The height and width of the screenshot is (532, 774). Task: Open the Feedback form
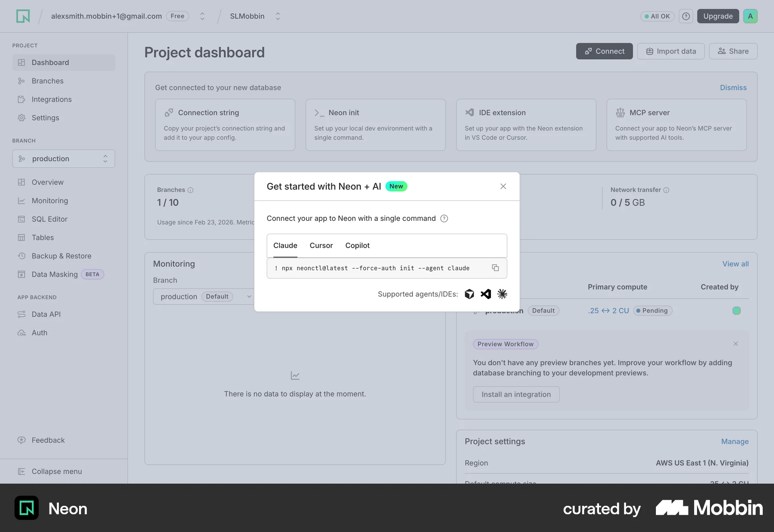point(64,441)
